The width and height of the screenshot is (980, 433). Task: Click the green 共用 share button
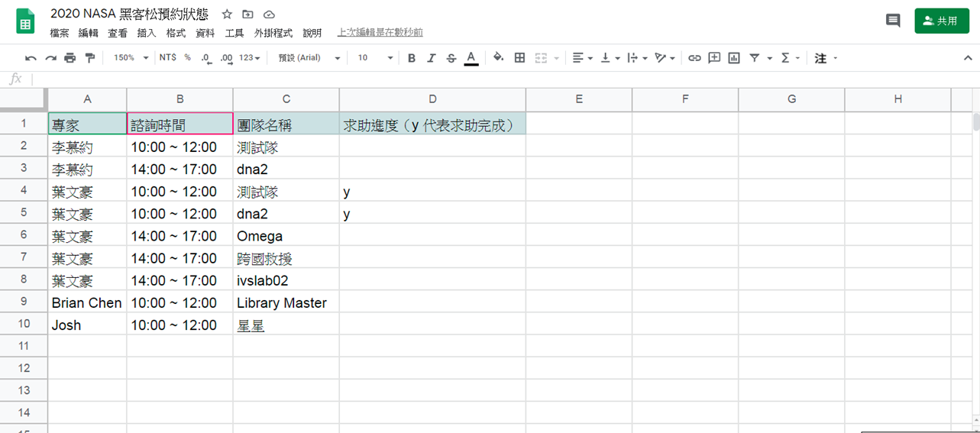pyautogui.click(x=941, y=21)
